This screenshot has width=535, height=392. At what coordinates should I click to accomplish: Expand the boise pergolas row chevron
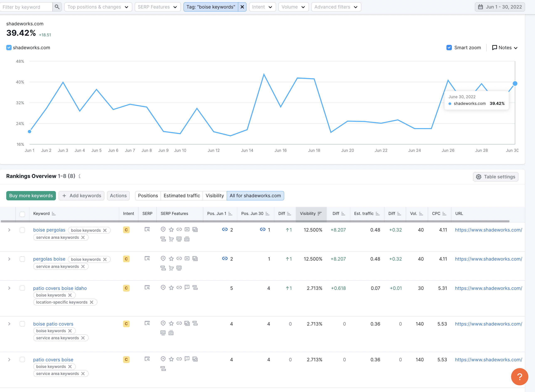[x=9, y=230]
